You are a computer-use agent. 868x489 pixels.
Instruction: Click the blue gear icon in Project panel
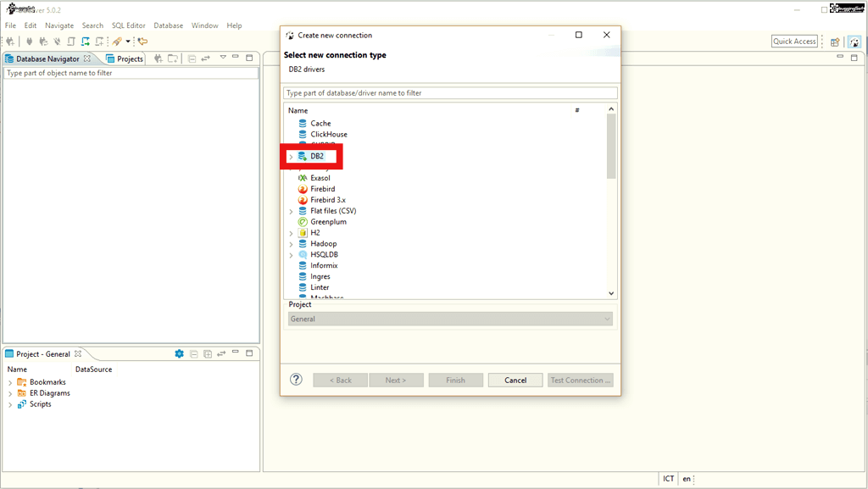[180, 353]
